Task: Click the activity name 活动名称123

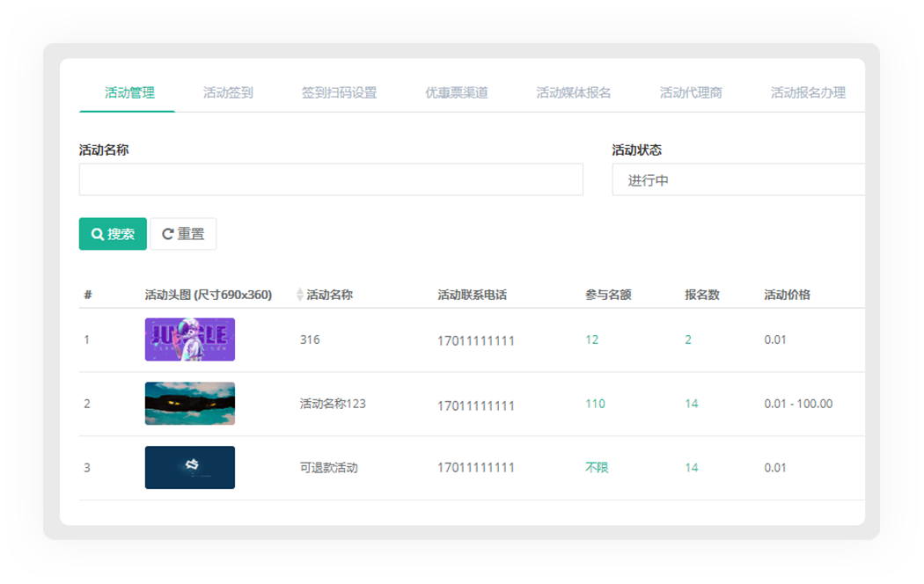Action: point(333,404)
